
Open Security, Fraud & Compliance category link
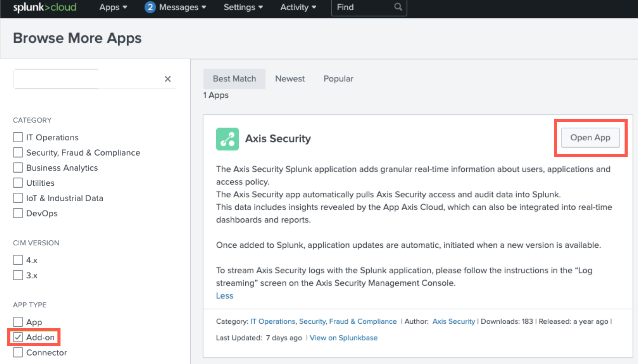click(348, 321)
